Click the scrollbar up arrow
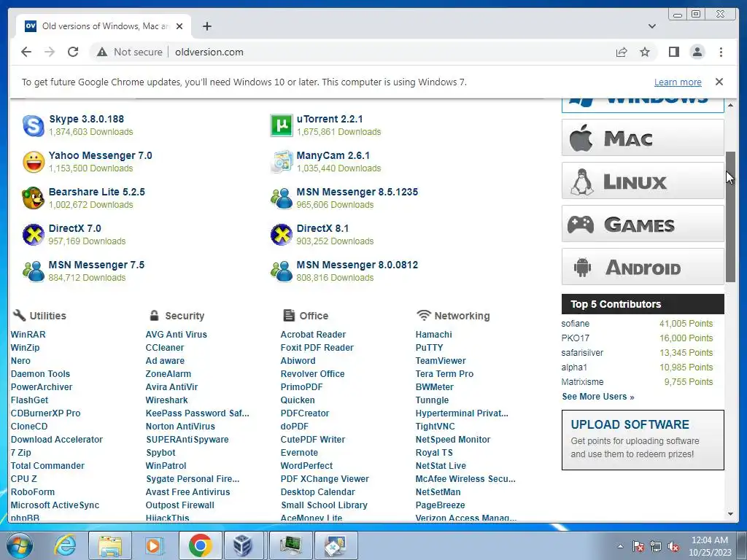747x560 pixels. click(x=730, y=104)
